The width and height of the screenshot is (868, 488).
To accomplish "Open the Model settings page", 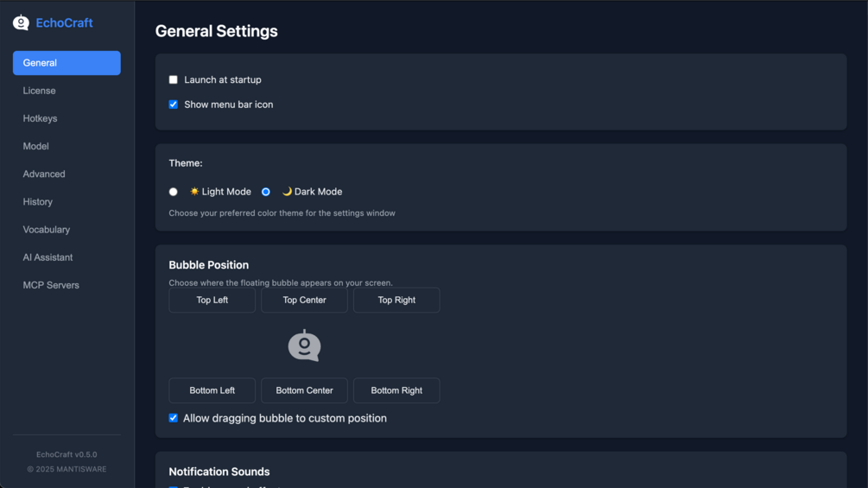I will tap(36, 146).
